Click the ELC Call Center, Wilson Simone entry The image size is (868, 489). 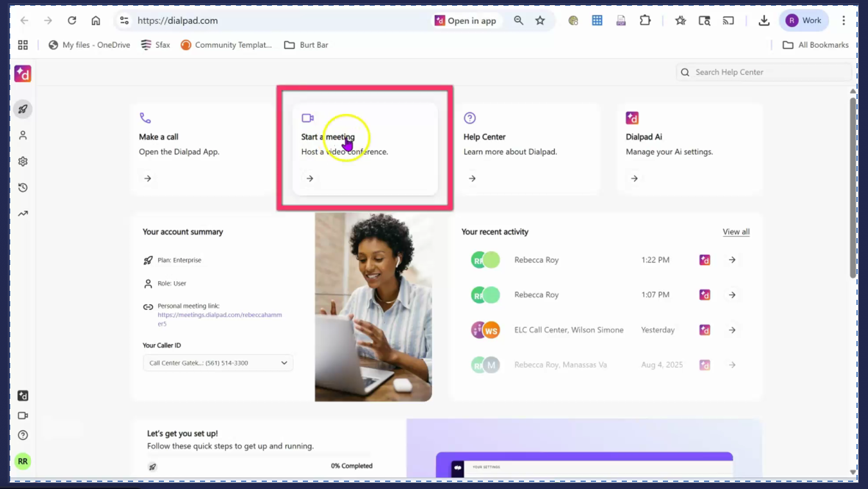(x=569, y=330)
